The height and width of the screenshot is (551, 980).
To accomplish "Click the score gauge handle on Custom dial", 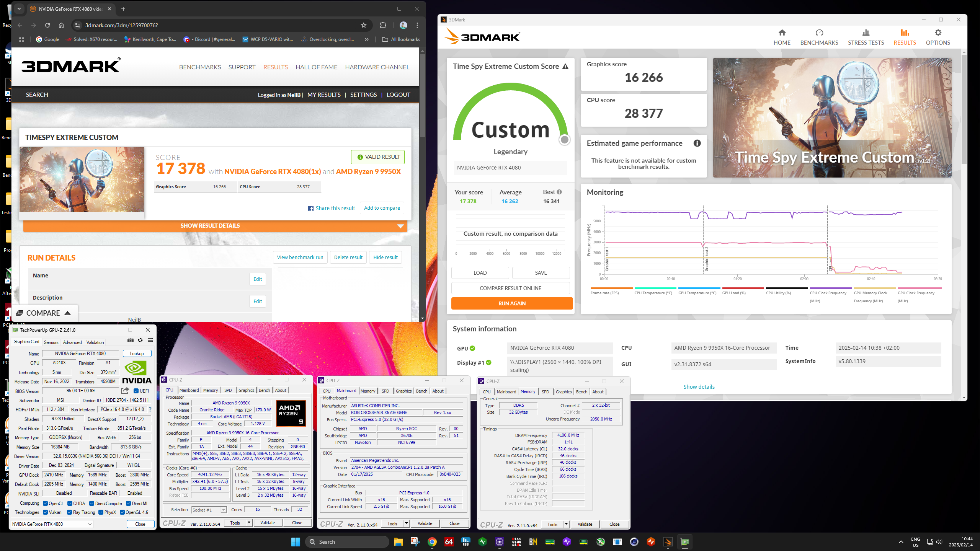I will [x=564, y=140].
